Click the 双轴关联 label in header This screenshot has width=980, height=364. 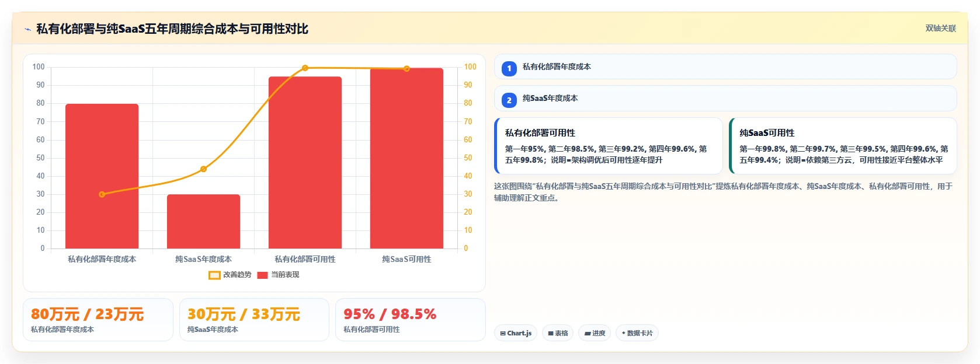coord(940,29)
